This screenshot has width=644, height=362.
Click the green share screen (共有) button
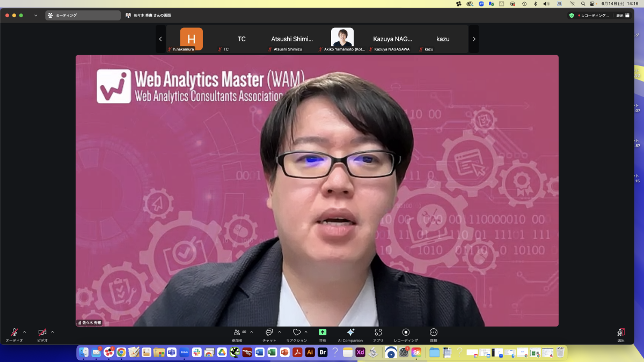[323, 333]
